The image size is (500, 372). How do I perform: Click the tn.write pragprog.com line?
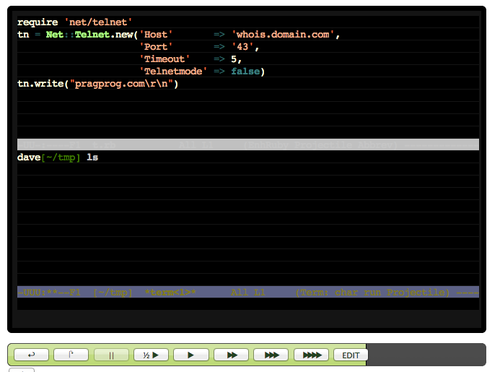pyautogui.click(x=98, y=84)
